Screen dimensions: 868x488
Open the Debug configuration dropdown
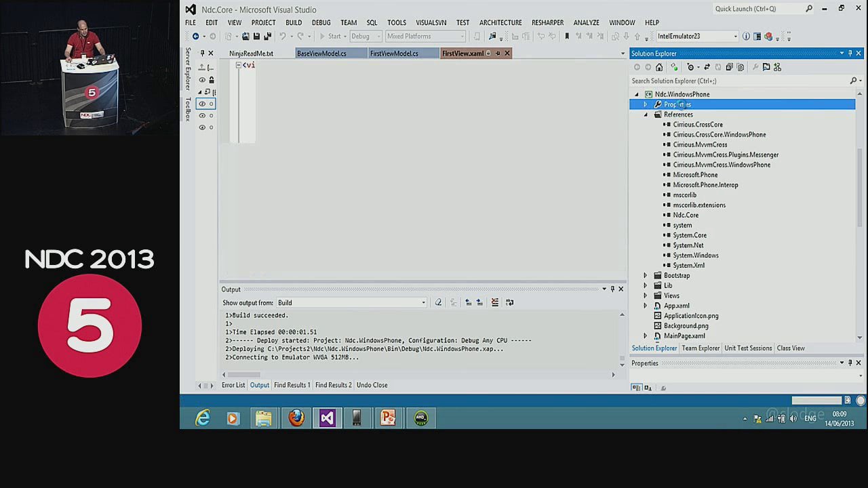pyautogui.click(x=366, y=36)
